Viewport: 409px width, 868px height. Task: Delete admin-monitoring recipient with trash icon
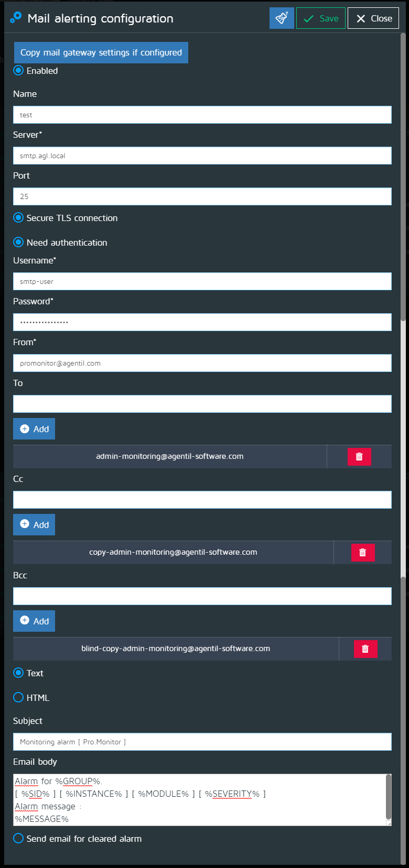[359, 457]
